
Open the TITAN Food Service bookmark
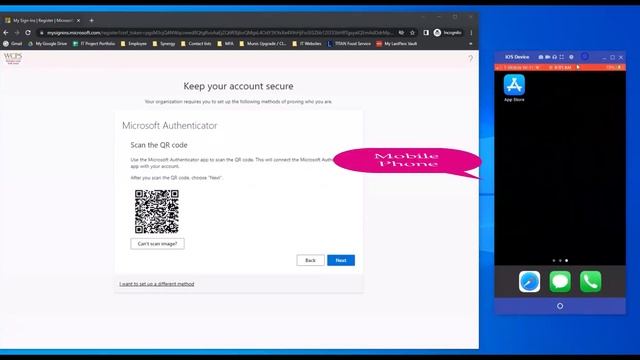349,44
